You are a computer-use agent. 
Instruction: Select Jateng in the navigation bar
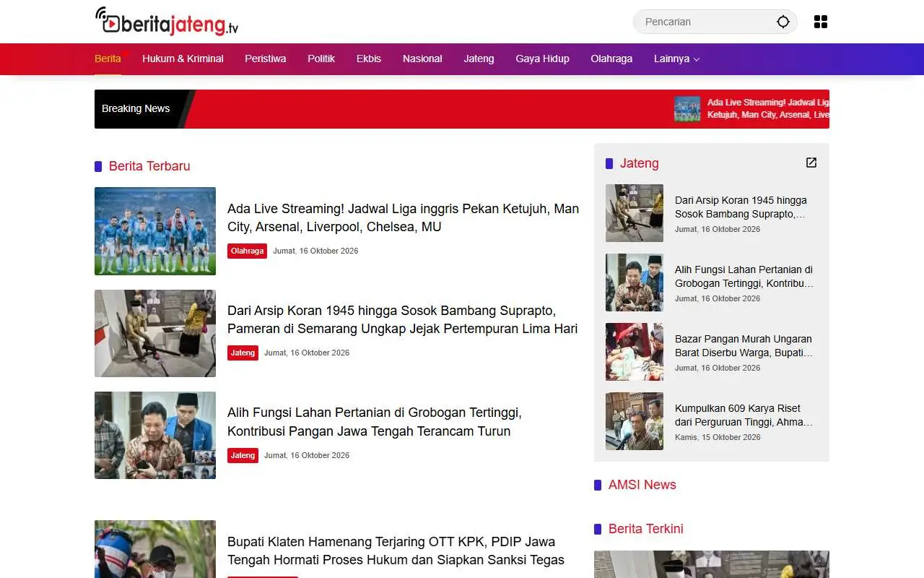[x=479, y=59]
